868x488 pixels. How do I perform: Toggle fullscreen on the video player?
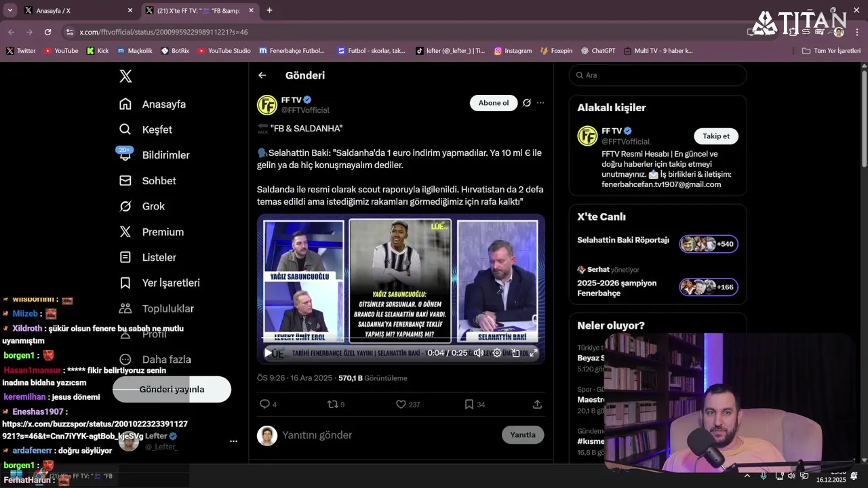click(x=534, y=352)
